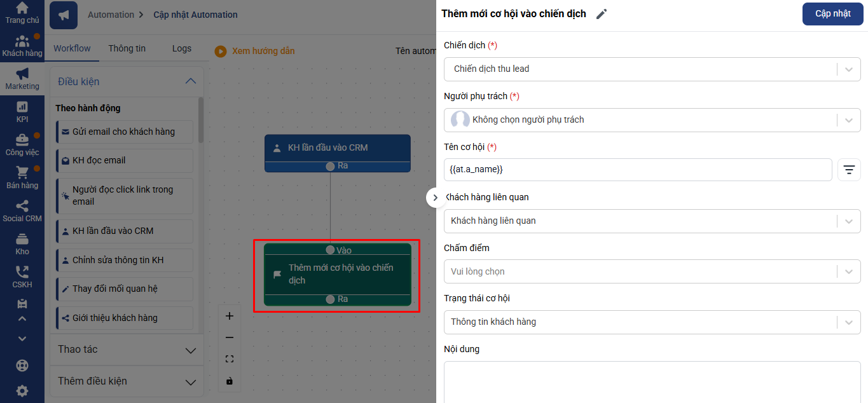Open Social CRM from the sidebar
868x403 pixels.
[x=22, y=210]
